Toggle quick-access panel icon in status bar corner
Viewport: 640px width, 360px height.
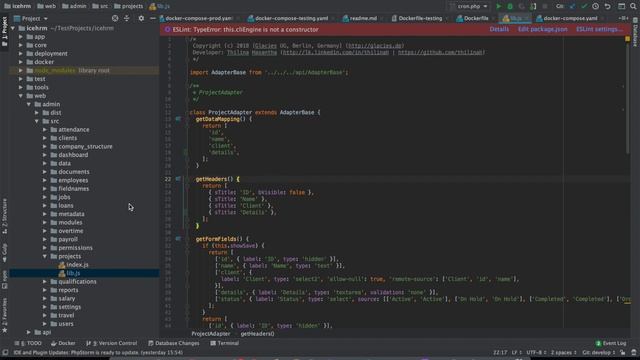tap(5, 352)
